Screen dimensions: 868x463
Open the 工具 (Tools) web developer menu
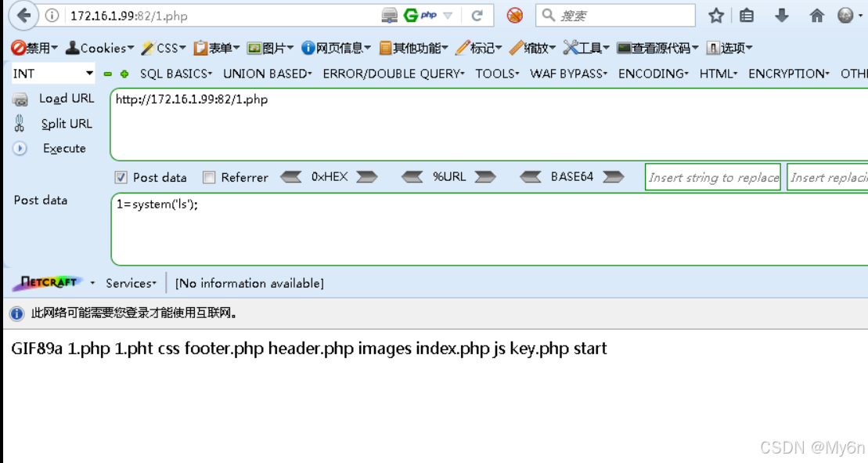coord(586,49)
